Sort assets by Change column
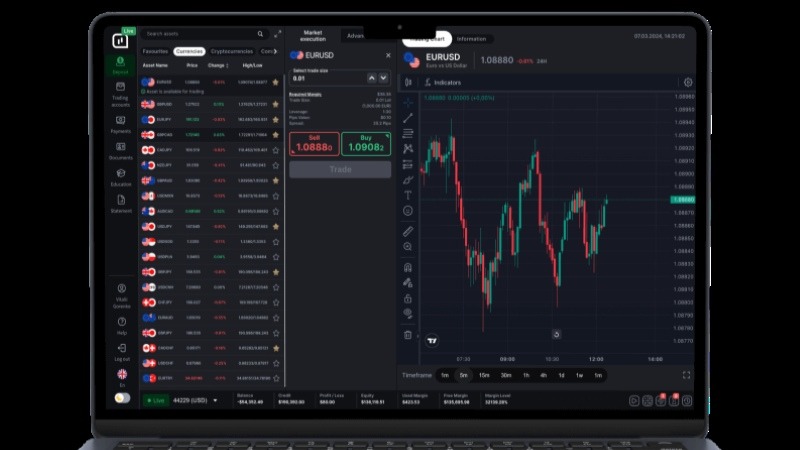The image size is (800, 450). coord(218,65)
